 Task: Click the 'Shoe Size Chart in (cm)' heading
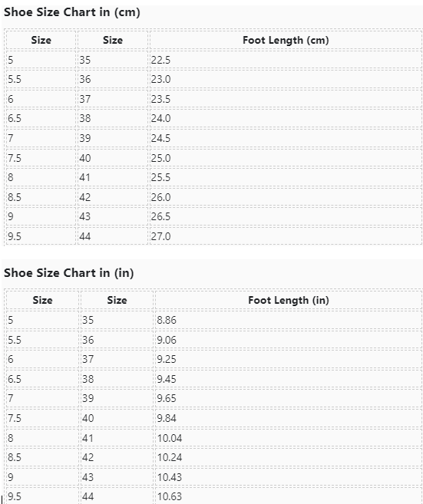pos(71,12)
